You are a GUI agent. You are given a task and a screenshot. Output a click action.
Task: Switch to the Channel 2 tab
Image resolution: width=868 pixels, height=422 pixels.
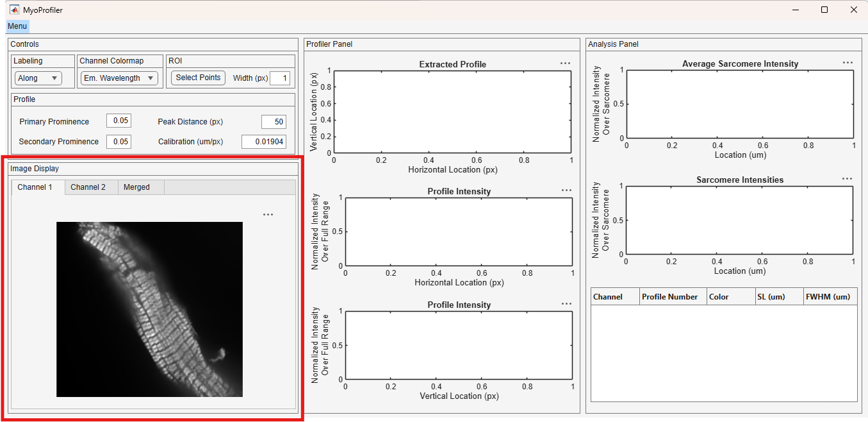click(88, 187)
